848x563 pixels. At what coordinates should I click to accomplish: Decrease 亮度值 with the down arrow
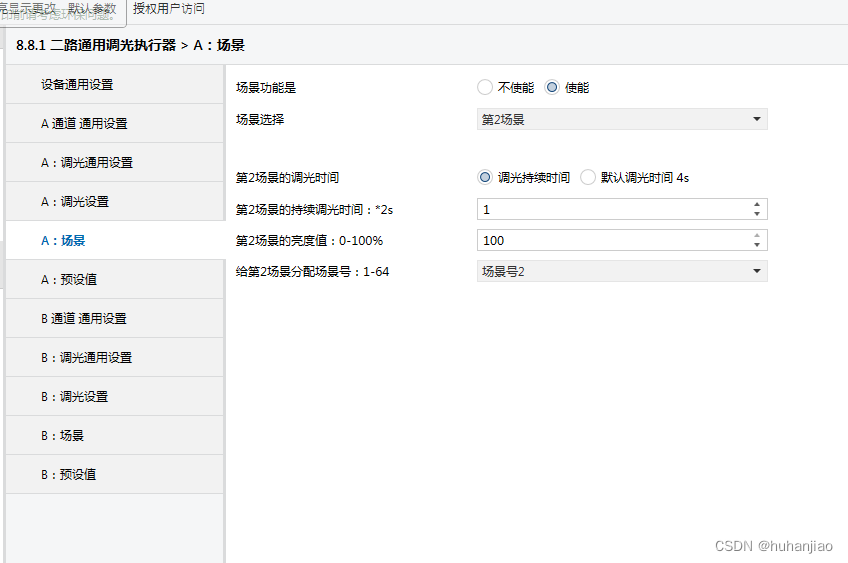coord(757,245)
